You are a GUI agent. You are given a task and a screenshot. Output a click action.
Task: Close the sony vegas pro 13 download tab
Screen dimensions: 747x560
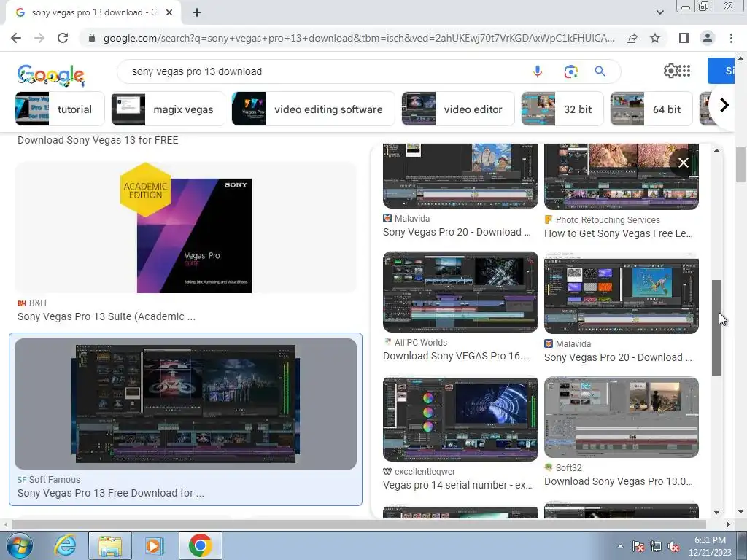(169, 13)
